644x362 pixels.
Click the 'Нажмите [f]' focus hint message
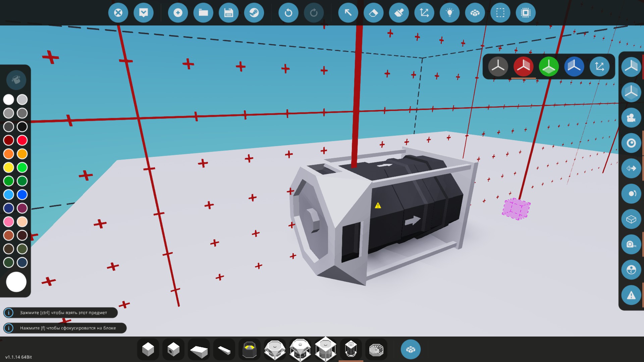click(x=65, y=328)
